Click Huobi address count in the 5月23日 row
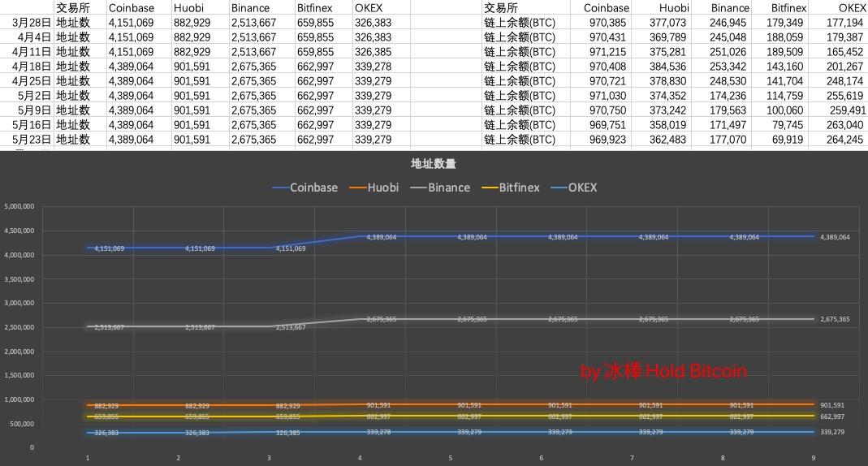 tap(192, 140)
